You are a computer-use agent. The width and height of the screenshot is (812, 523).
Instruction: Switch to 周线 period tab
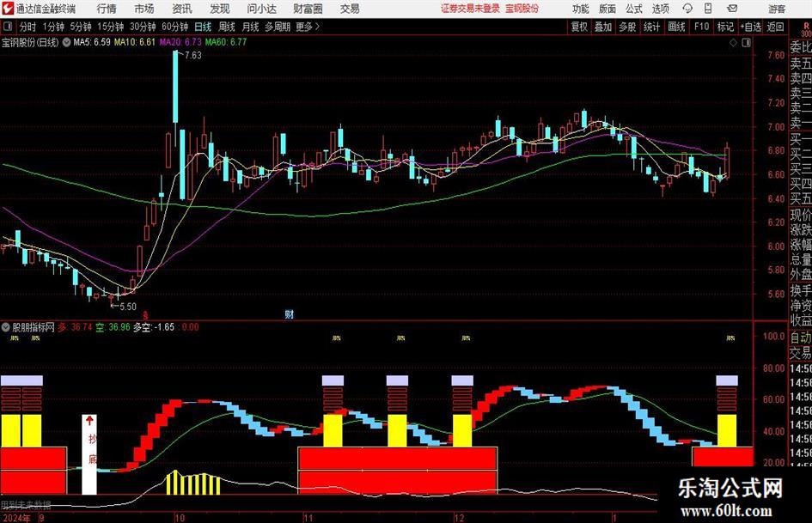(x=227, y=27)
